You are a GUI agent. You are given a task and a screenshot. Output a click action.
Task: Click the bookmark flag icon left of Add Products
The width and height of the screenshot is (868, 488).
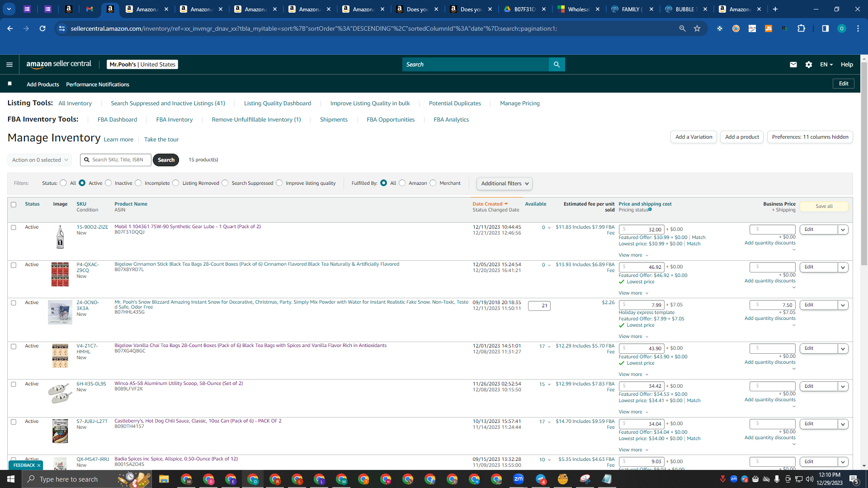tap(10, 84)
